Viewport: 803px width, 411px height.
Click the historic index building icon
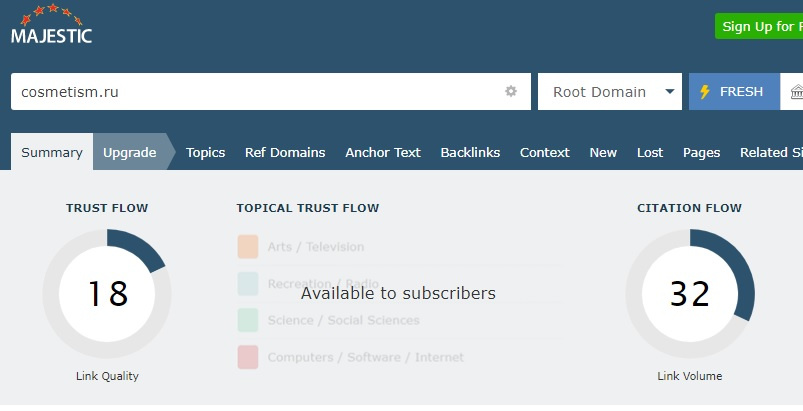pos(796,91)
